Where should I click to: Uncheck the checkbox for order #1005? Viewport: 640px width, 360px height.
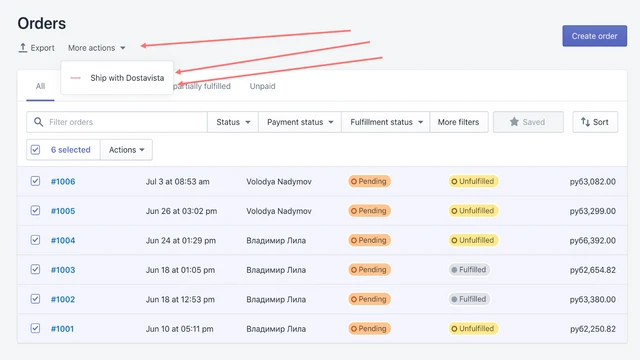point(36,211)
